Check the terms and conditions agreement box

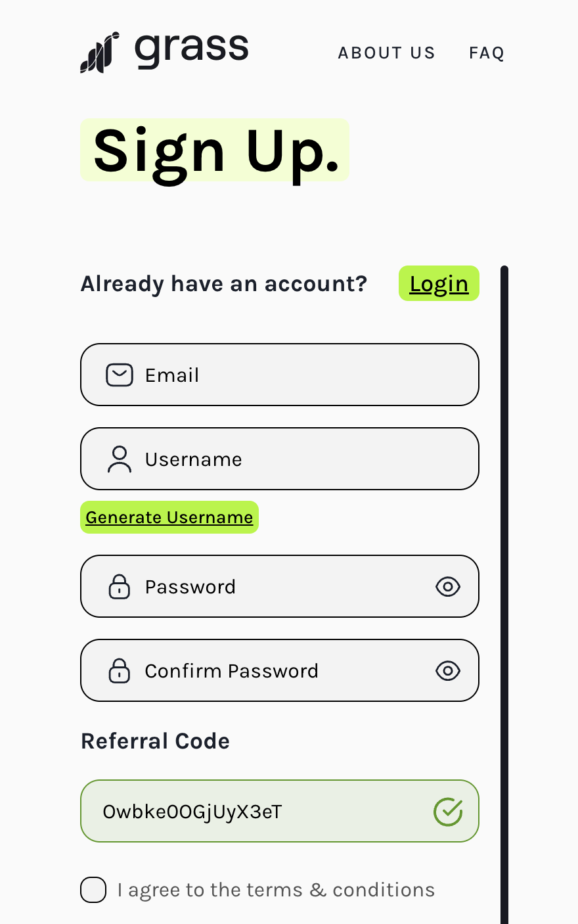tap(93, 889)
